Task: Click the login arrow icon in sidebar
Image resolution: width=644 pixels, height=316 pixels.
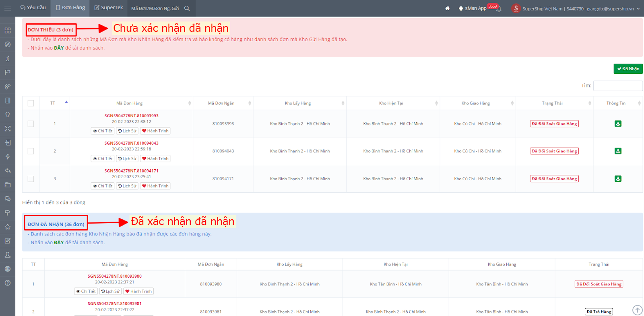Action: tap(8, 143)
